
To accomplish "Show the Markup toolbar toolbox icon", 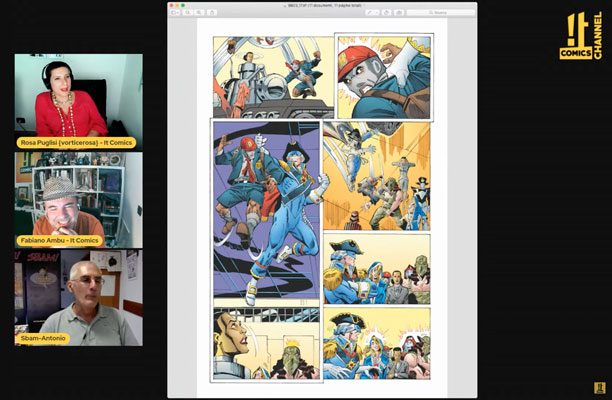I will tap(399, 12).
